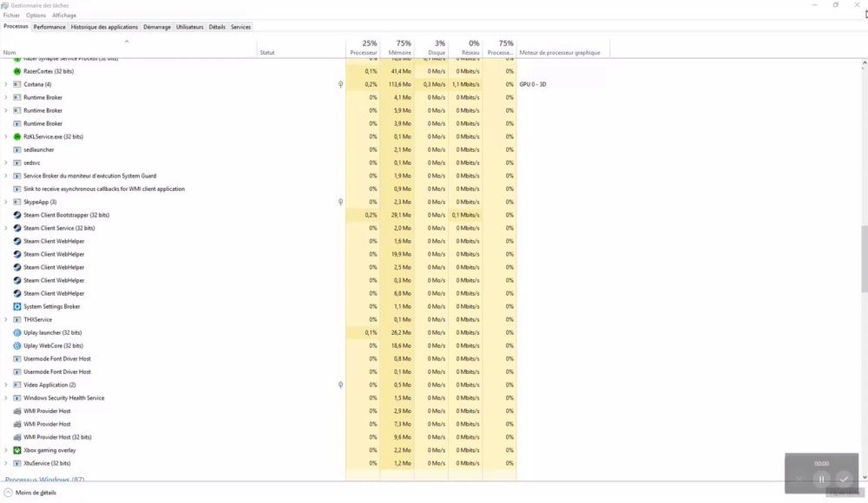This screenshot has height=503, width=868.
Task: Switch to the Performance tab
Action: (x=49, y=27)
